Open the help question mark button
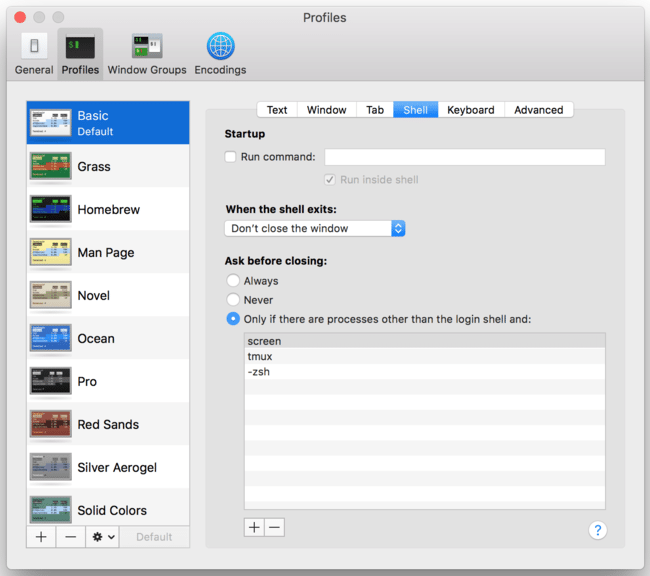The height and width of the screenshot is (576, 650). coord(598,530)
